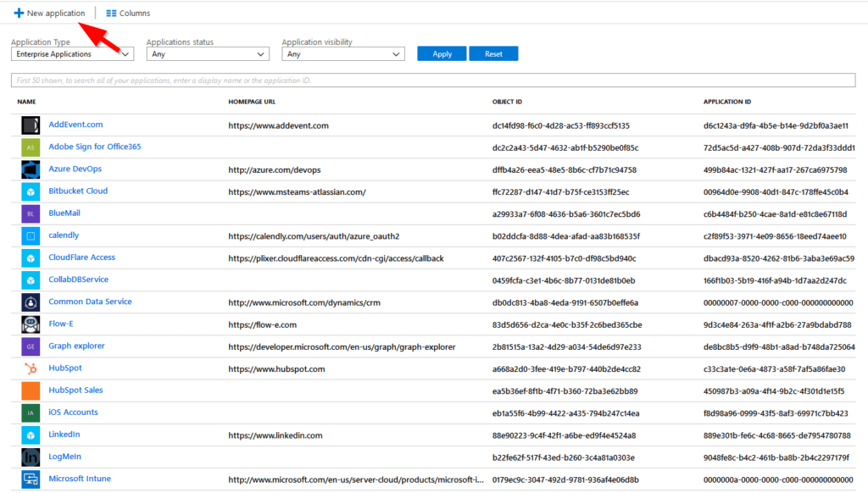This screenshot has width=868, height=493.
Task: Open the Common Data Service application
Action: coord(90,302)
